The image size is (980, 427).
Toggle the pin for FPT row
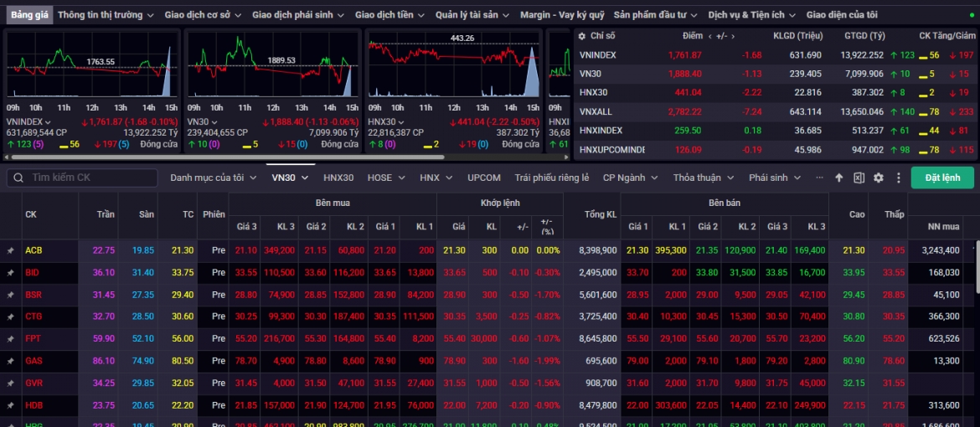point(10,339)
